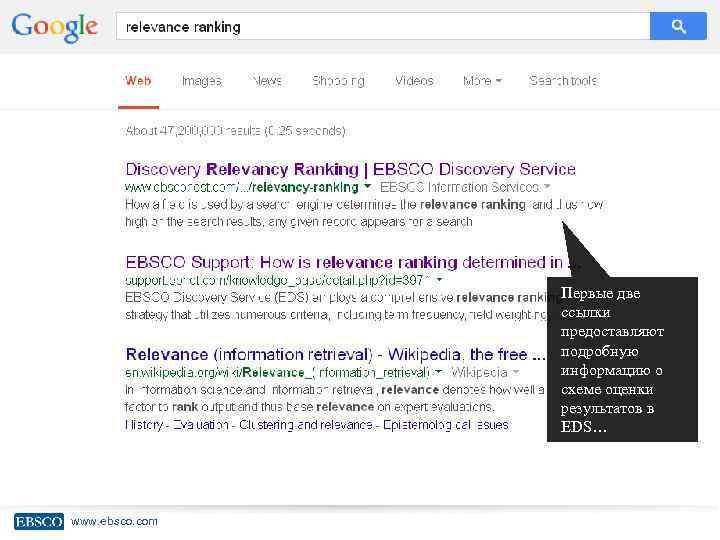Image resolution: width=720 pixels, height=540 pixels.
Task: Open the Epistemological issues sitelink
Action: 445,425
